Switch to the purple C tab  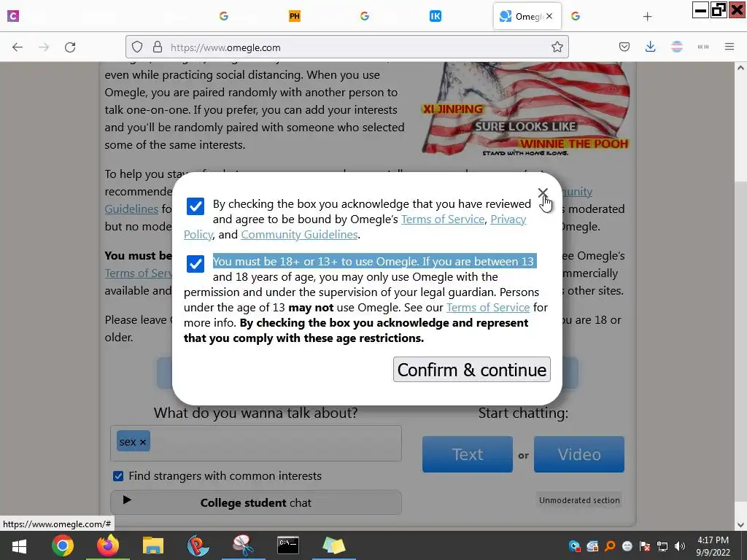[13, 16]
